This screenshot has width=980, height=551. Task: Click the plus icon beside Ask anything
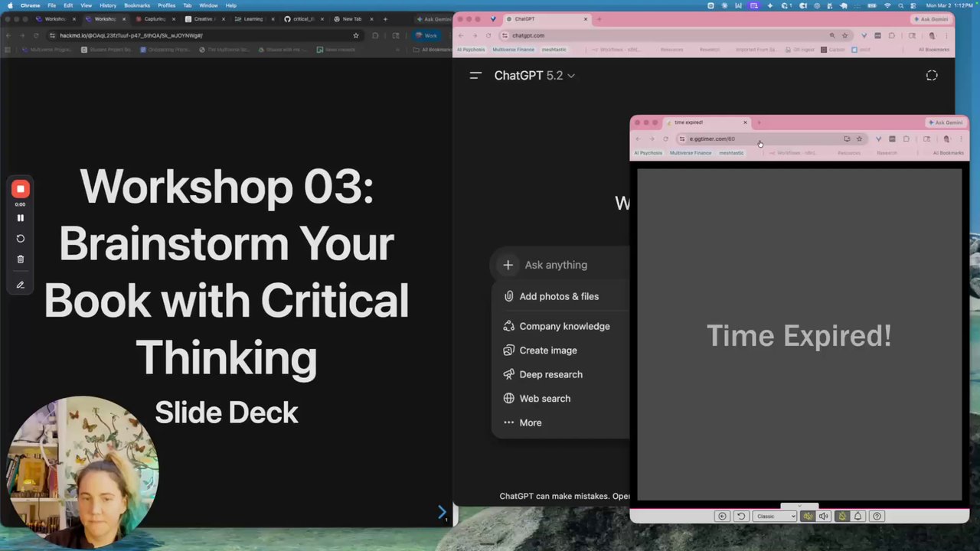[x=508, y=265]
